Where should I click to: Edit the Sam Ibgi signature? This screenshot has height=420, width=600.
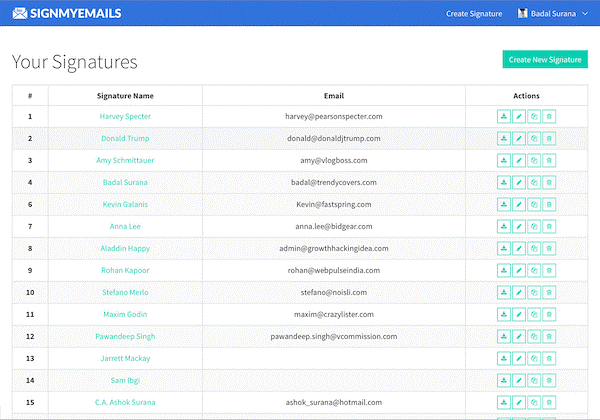[519, 381]
